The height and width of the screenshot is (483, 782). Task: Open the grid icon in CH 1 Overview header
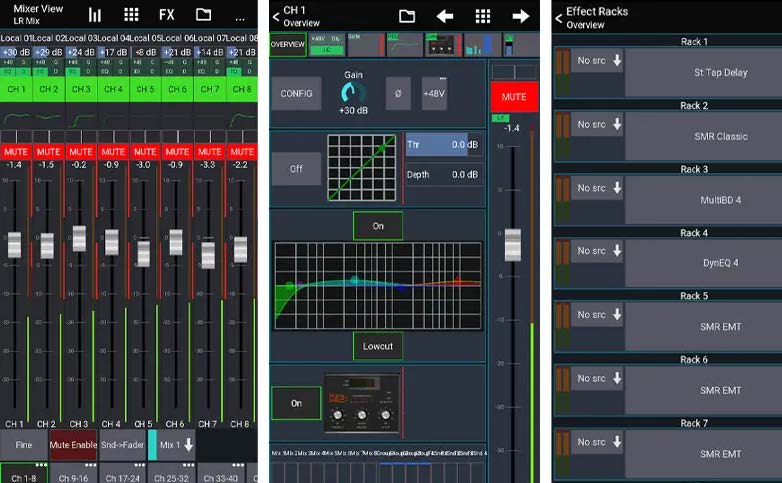tap(482, 16)
